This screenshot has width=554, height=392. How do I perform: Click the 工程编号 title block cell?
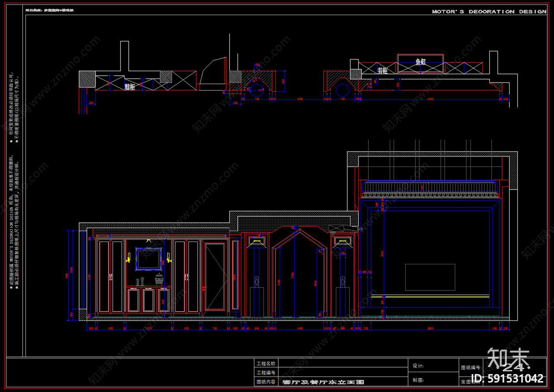point(266,373)
